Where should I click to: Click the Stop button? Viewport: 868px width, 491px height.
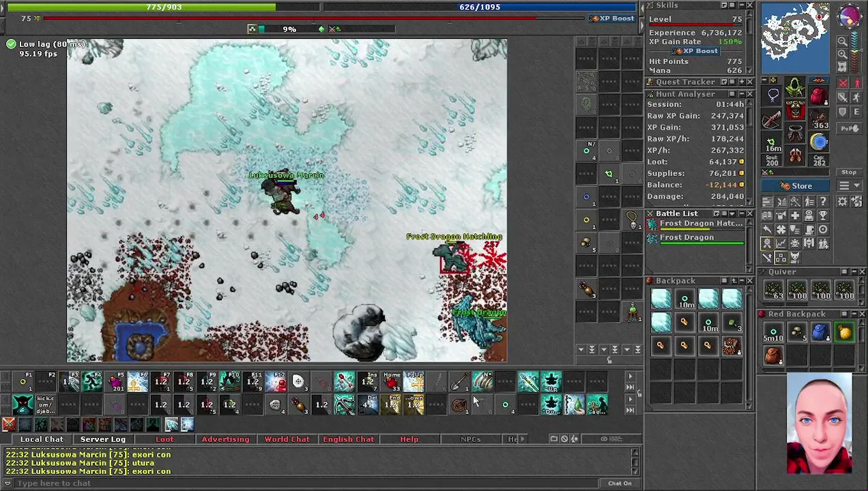click(849, 172)
